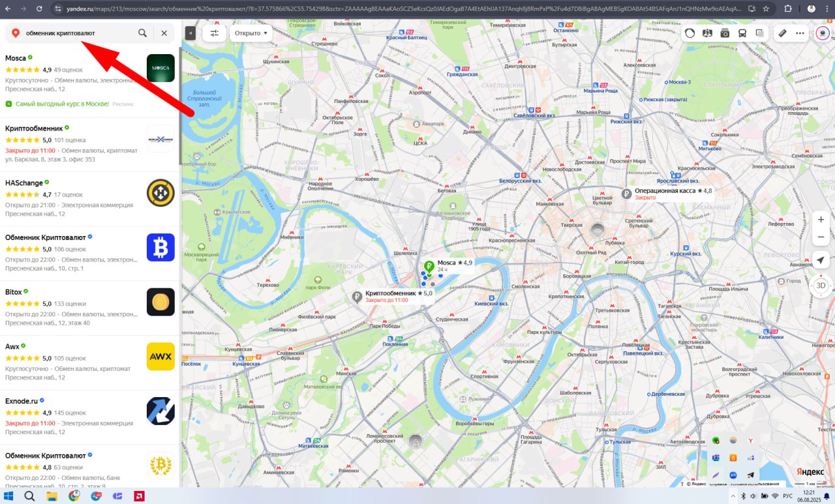Click the yellow AWX logo thumbnail
Image resolution: width=835 pixels, height=504 pixels.
coord(160,356)
